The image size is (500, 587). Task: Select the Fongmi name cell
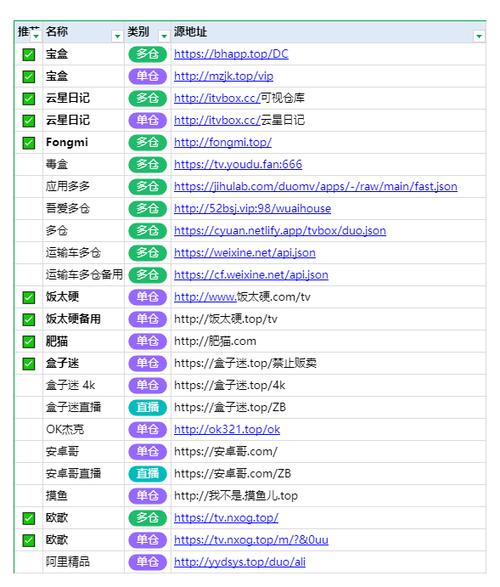coord(83,143)
